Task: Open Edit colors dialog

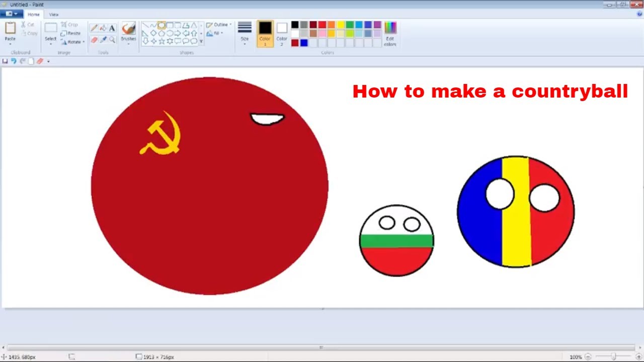Action: [x=390, y=34]
